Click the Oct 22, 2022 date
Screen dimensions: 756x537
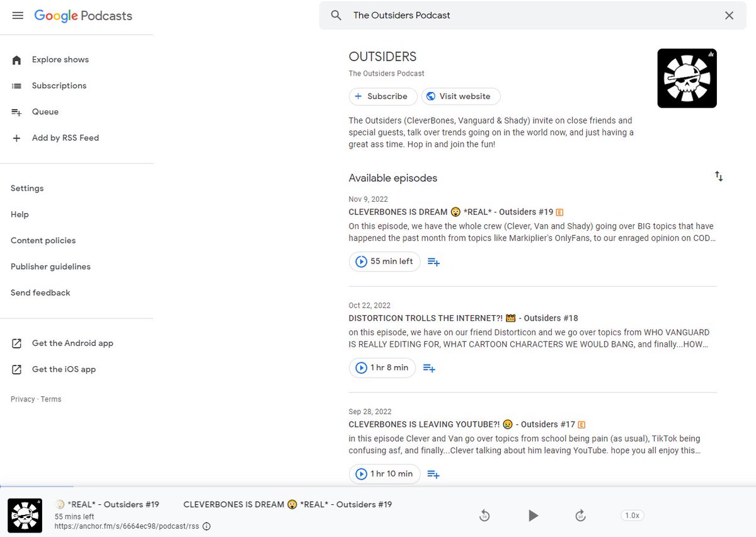pos(370,306)
